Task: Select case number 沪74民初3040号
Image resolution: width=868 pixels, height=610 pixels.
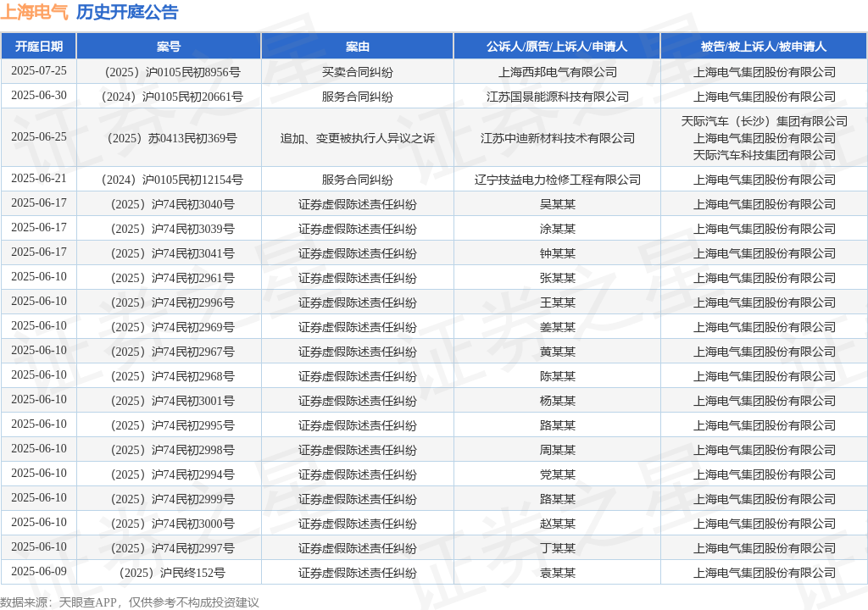Action: click(172, 204)
